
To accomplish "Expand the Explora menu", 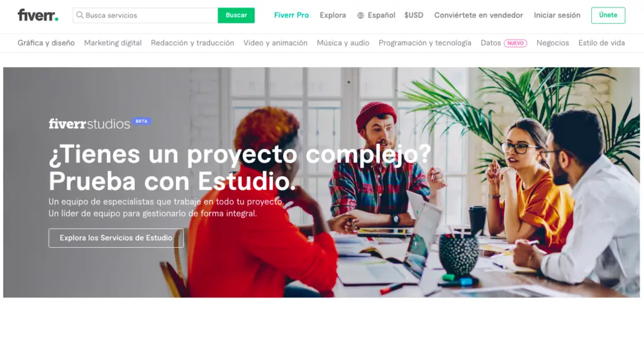I will [333, 15].
